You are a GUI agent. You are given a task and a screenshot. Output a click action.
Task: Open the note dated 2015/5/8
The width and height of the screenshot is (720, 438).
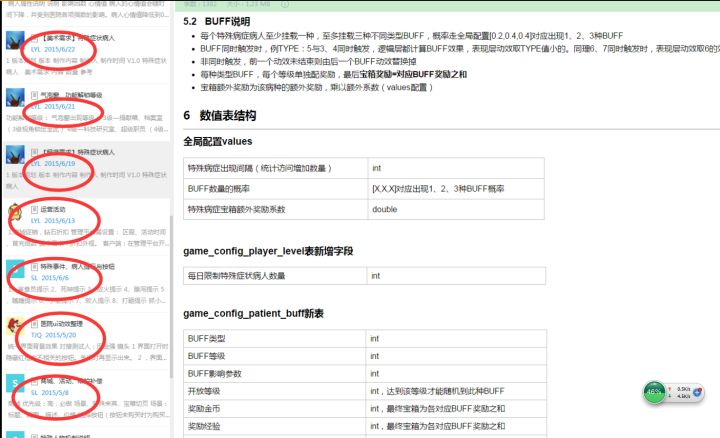tap(86, 398)
